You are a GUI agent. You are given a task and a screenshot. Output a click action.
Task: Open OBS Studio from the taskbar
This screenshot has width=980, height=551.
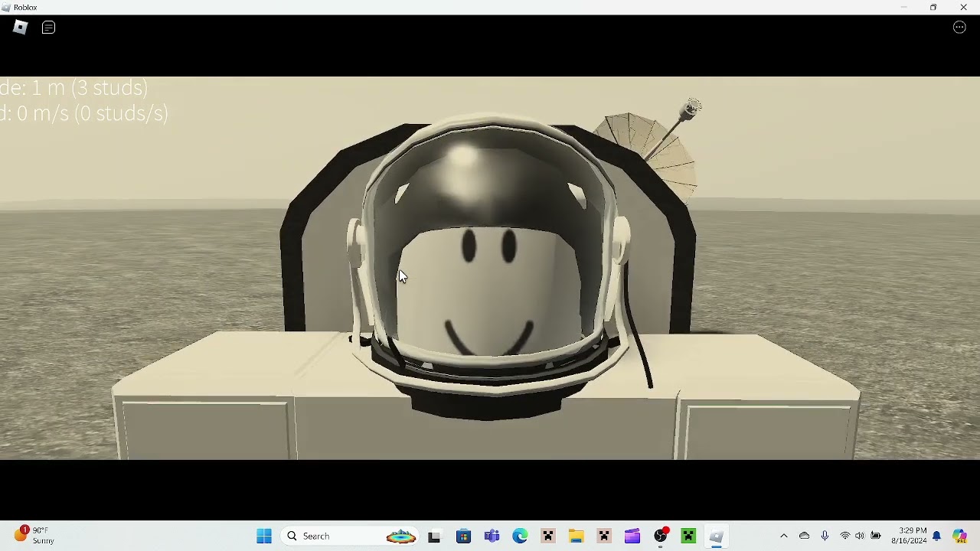click(x=661, y=536)
